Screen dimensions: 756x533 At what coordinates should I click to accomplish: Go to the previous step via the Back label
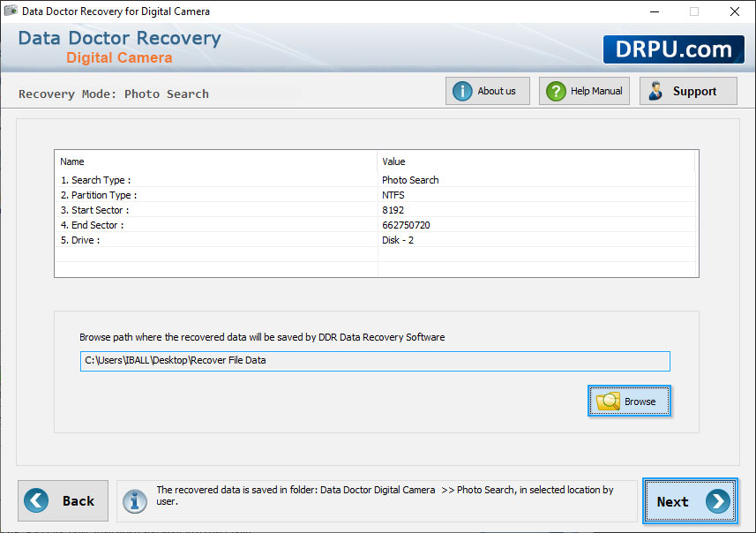pyautogui.click(x=79, y=500)
